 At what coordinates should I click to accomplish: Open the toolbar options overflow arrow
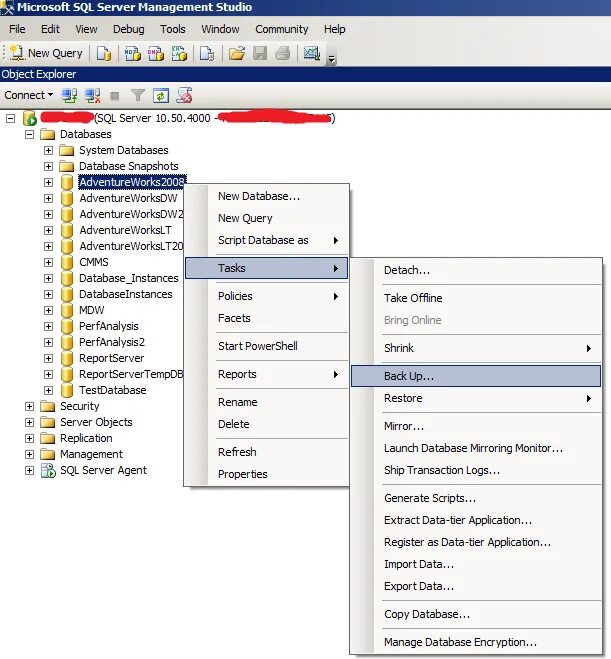click(332, 59)
